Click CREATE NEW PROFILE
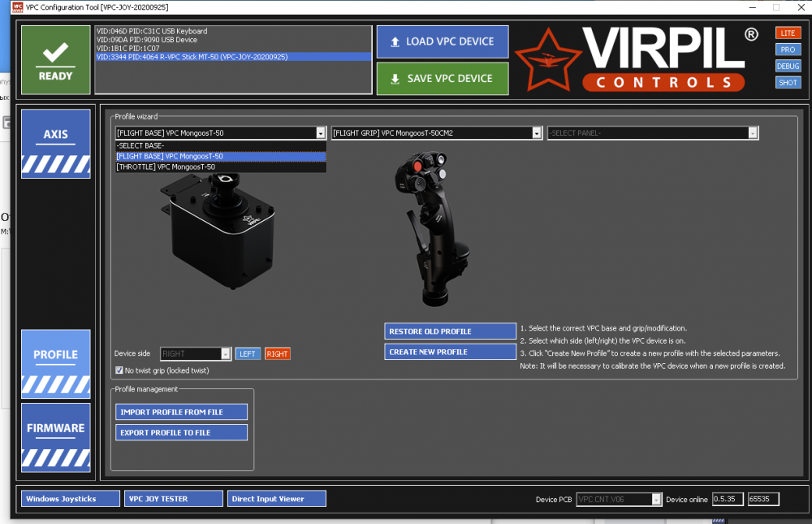812x524 pixels. pyautogui.click(x=450, y=352)
